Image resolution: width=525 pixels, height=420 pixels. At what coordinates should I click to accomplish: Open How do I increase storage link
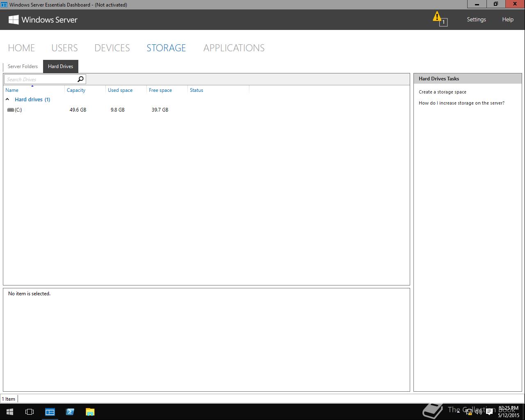(x=461, y=103)
